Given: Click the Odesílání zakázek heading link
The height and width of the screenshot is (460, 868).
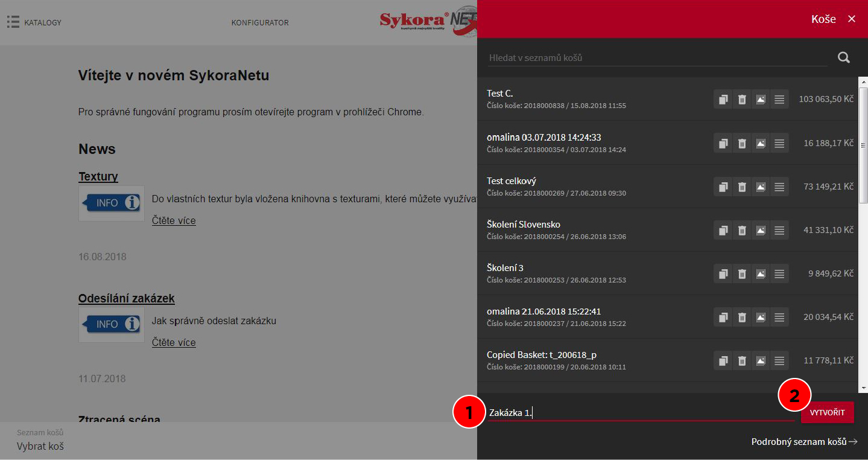Looking at the screenshot, I should [127, 298].
